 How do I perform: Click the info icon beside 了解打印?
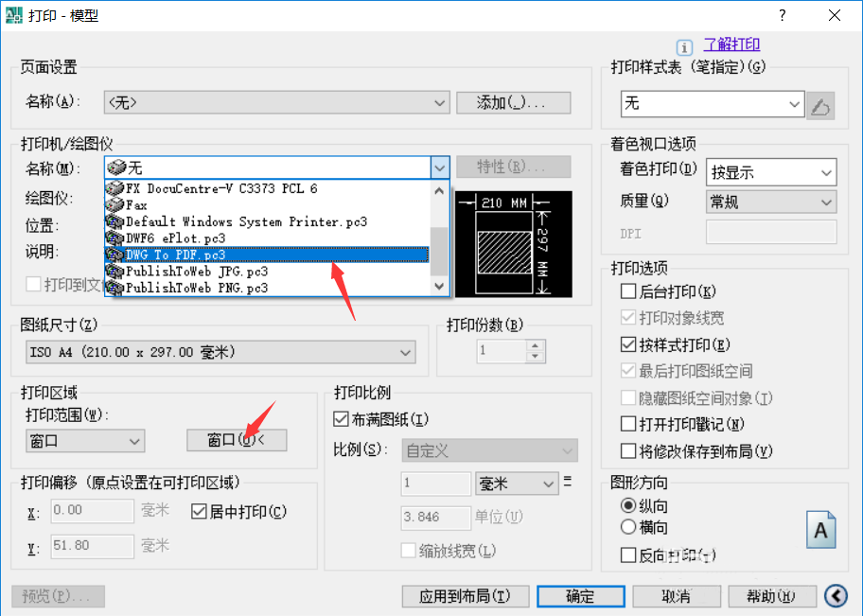coord(684,45)
